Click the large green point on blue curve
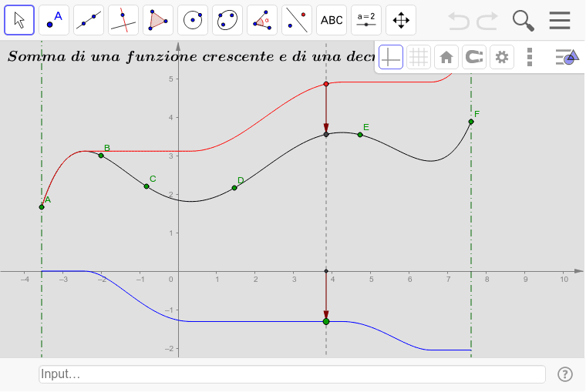The width and height of the screenshot is (586, 392). [326, 321]
